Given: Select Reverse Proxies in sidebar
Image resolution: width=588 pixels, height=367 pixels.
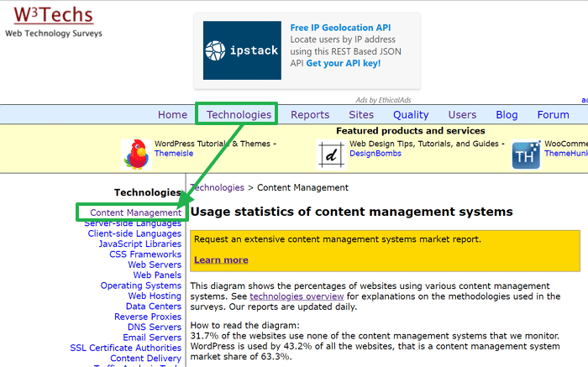Looking at the screenshot, I should 148,317.
